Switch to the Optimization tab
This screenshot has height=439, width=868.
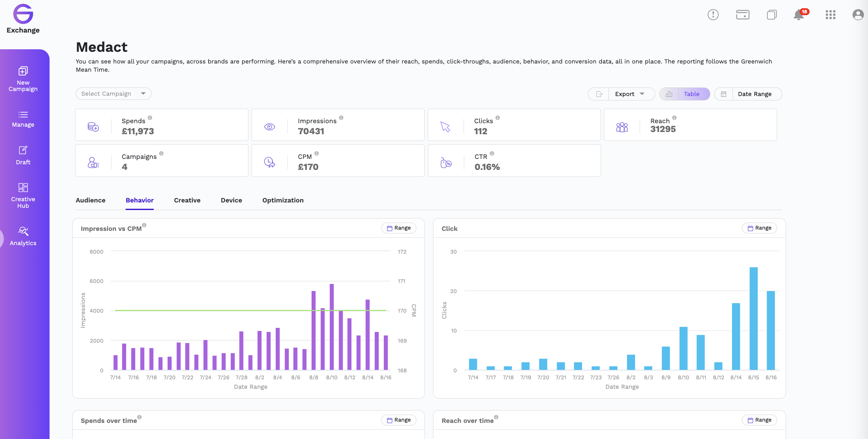pos(283,200)
